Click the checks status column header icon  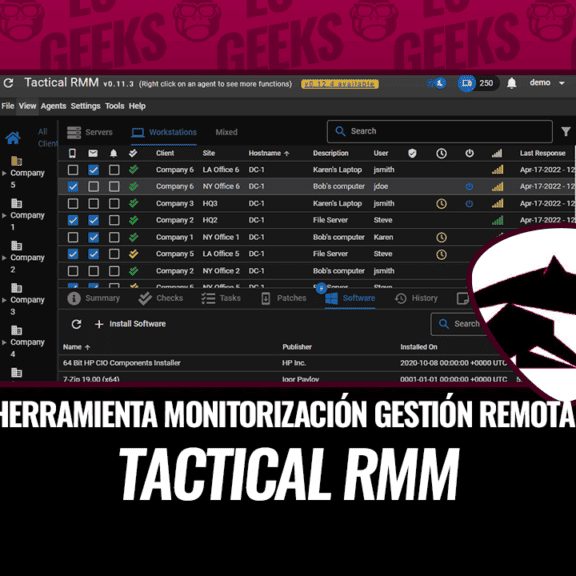click(133, 153)
